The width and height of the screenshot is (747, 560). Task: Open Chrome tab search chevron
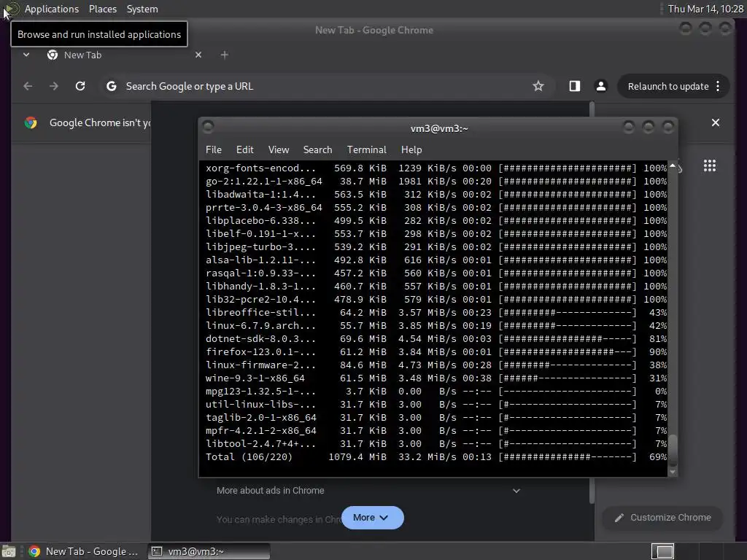26,55
